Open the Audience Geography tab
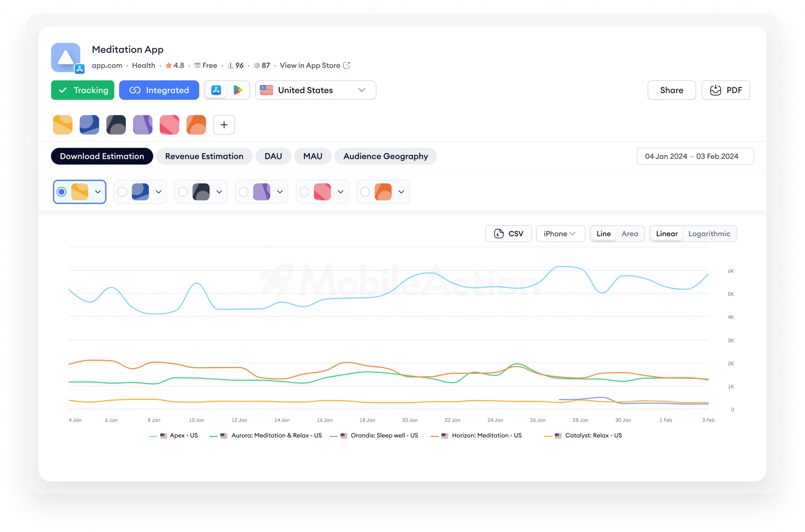Viewport: 805px width, 532px height. click(x=385, y=156)
